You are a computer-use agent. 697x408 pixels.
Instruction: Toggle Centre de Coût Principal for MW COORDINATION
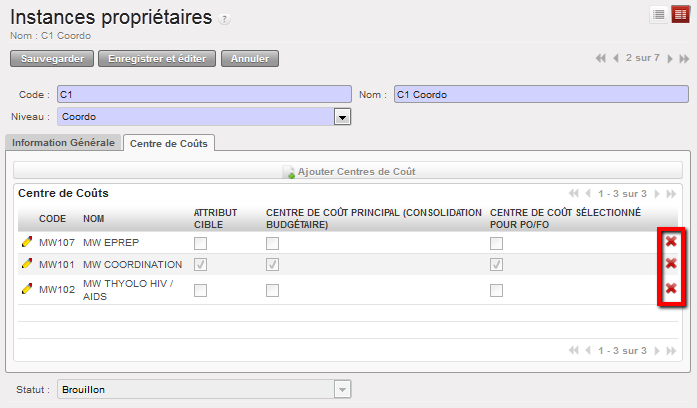(272, 265)
